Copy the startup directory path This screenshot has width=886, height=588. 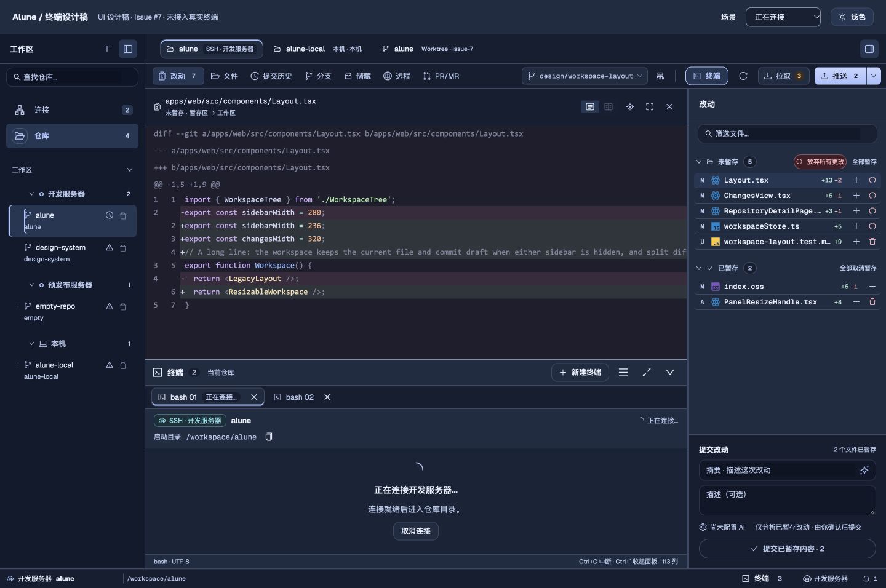(x=269, y=437)
